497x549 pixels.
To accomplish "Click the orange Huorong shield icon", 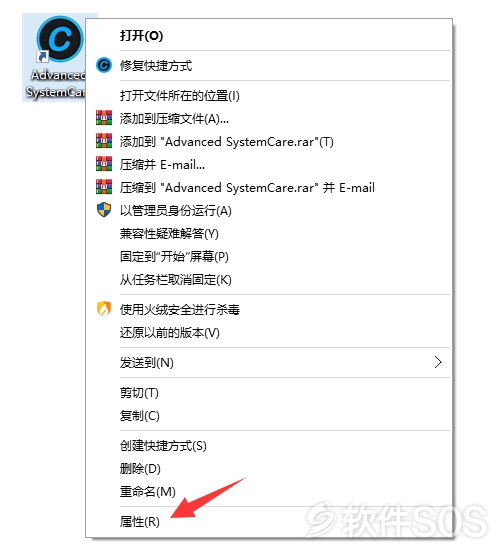I will [x=104, y=309].
